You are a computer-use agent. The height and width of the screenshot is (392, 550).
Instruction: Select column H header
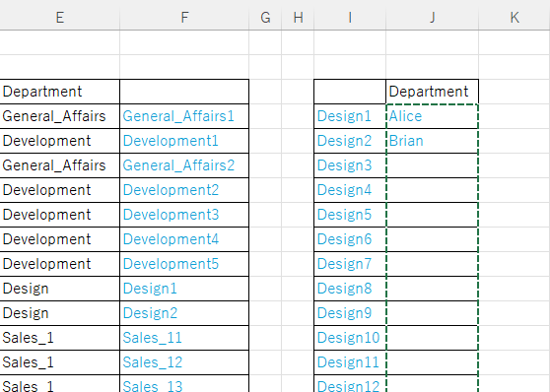(298, 17)
